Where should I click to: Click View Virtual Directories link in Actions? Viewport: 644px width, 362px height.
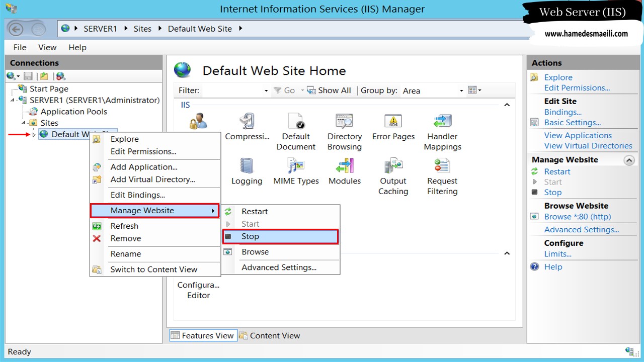point(588,146)
